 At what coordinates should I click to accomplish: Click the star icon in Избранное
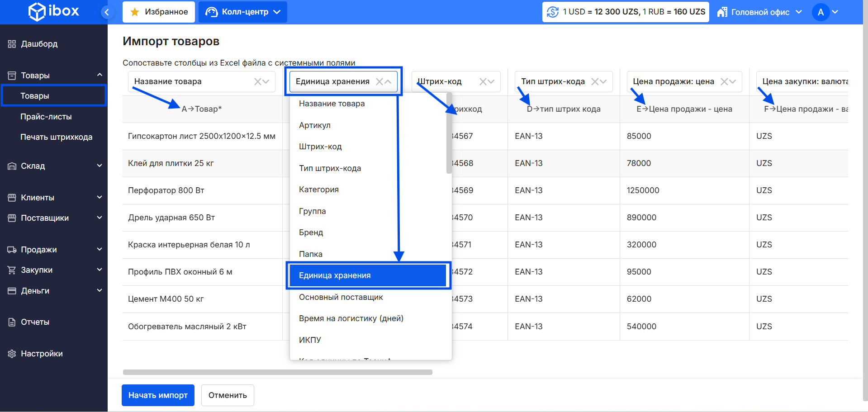pyautogui.click(x=134, y=12)
